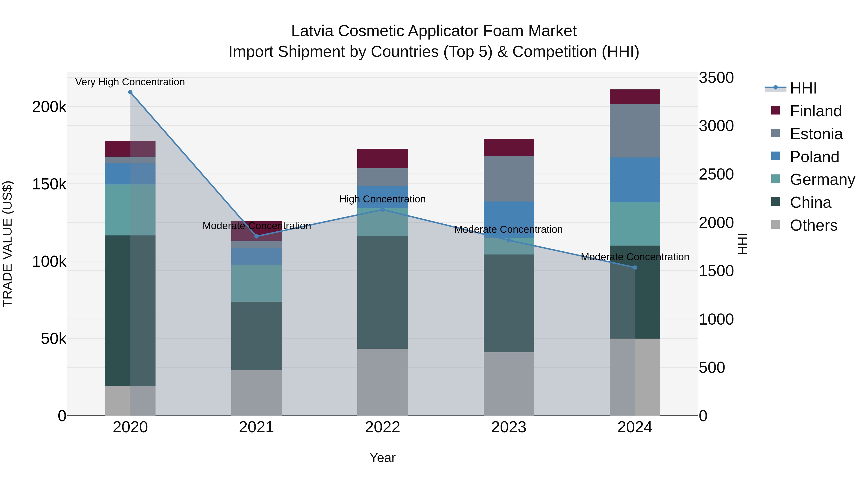Click the 2024 Finland bar segment
Viewport: 868px width, 488px height.
(635, 97)
